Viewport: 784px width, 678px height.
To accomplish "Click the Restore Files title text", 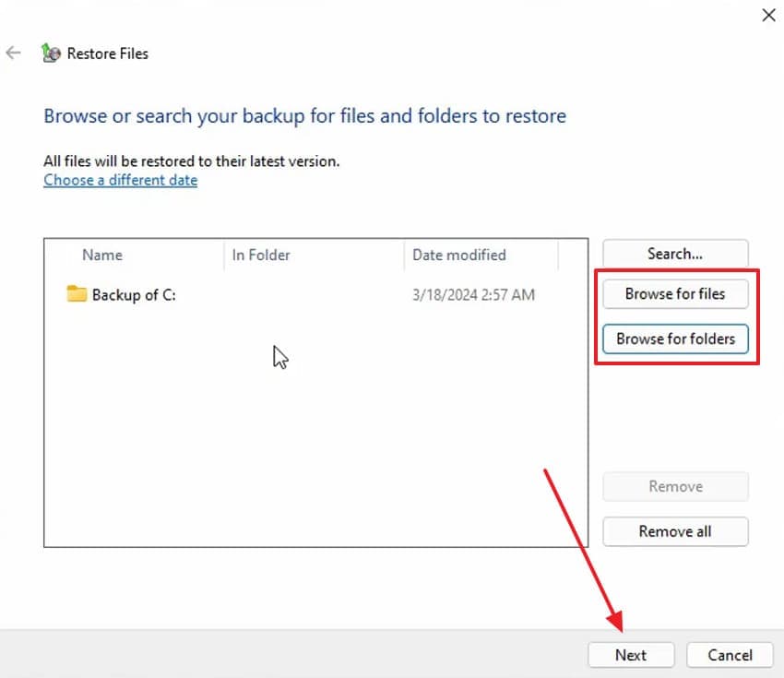I will [108, 54].
